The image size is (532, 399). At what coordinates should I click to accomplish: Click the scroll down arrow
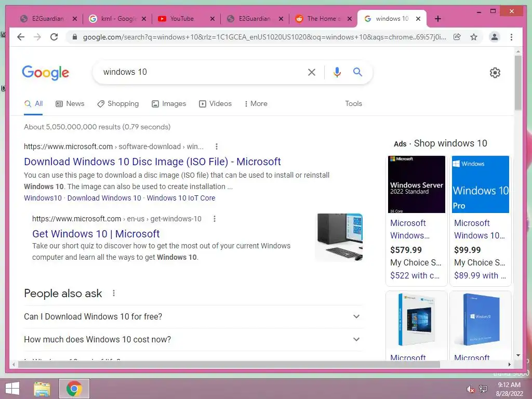(x=518, y=355)
